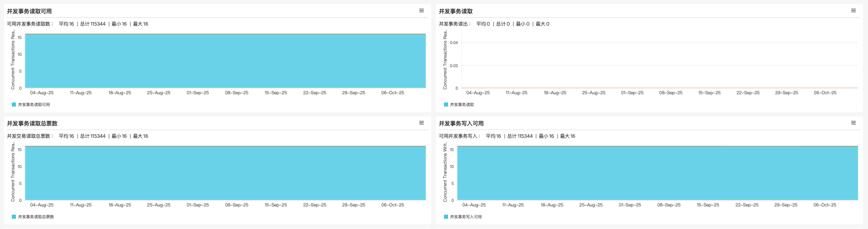The width and height of the screenshot is (868, 229).
Task: Click 总计 115344 in 并发交易读取总票数 row
Action: pyautogui.click(x=93, y=136)
